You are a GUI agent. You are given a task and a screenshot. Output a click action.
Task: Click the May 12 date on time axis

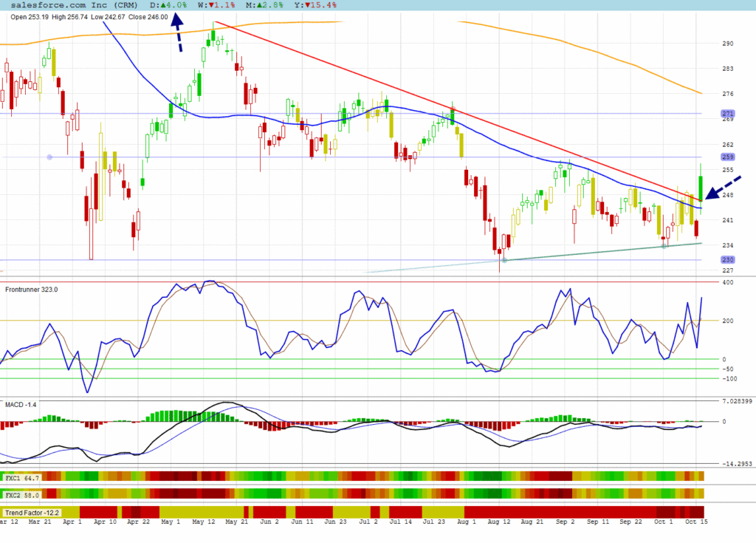202,522
